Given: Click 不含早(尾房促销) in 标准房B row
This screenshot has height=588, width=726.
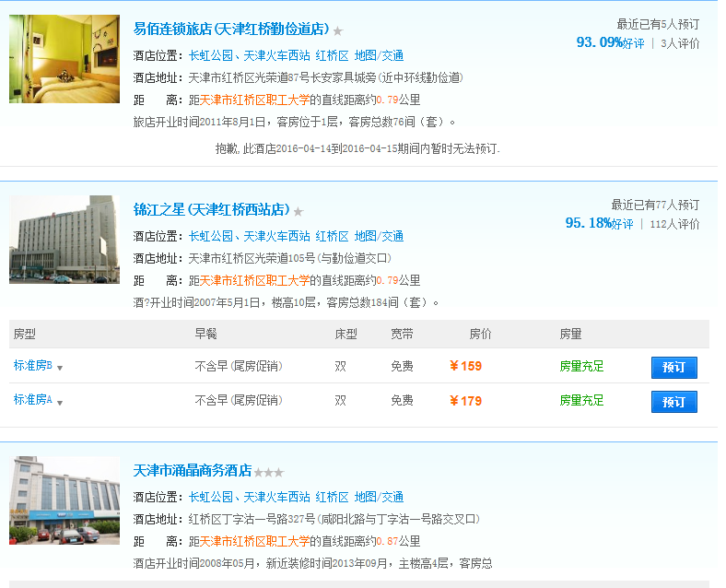Looking at the screenshot, I should [239, 366].
